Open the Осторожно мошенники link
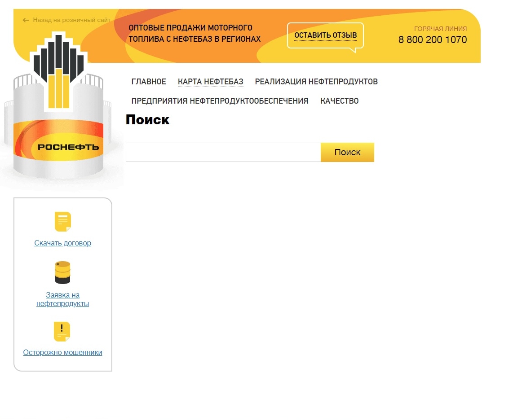The height and width of the screenshot is (420, 513). click(62, 352)
